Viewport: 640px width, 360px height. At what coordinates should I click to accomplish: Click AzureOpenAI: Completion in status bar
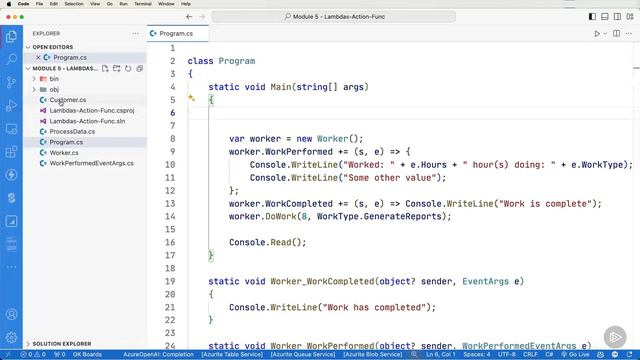pos(158,354)
